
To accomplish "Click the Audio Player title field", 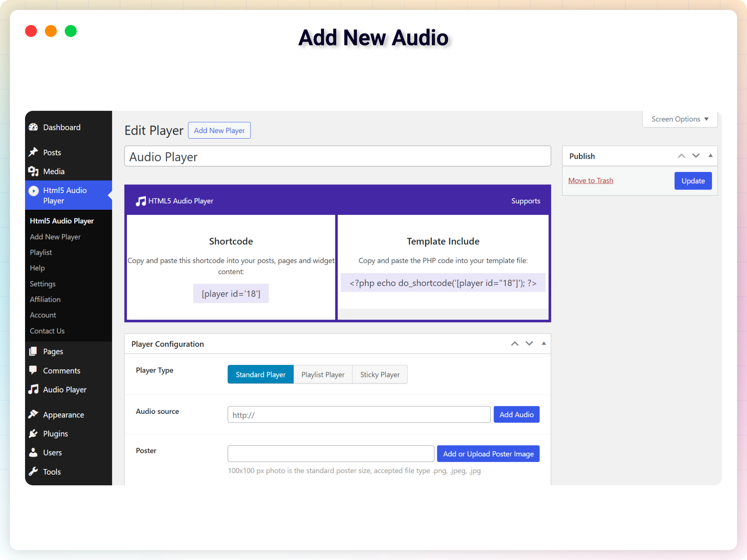I will point(338,156).
